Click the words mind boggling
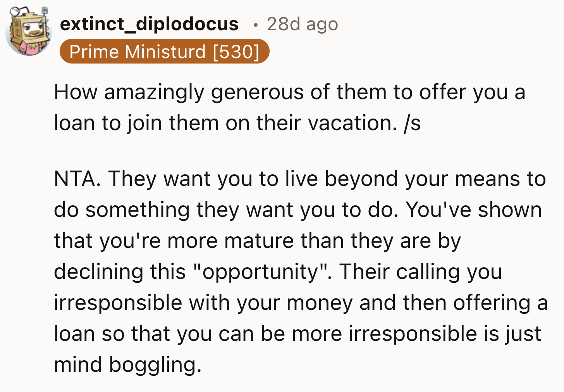This screenshot has height=392, width=564. 127,365
